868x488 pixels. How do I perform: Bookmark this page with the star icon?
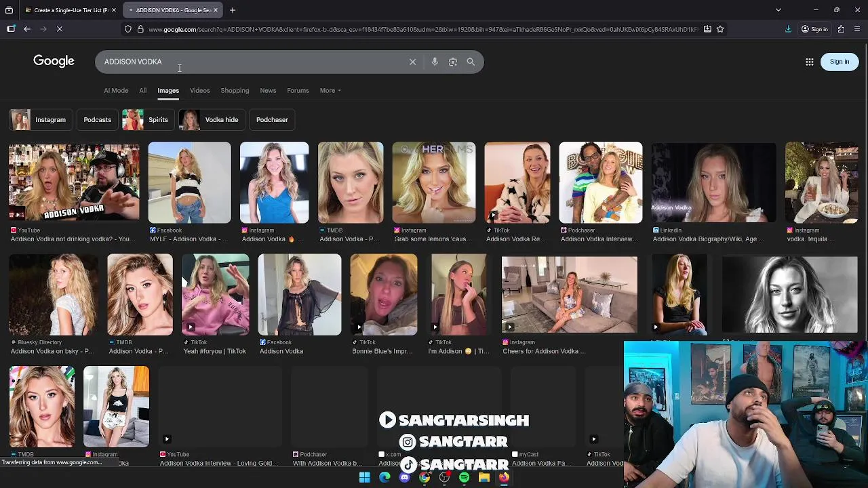click(720, 29)
